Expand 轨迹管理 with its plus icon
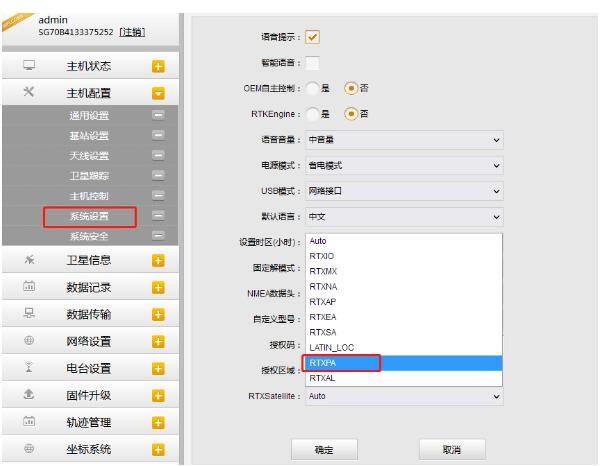601x466 pixels. point(158,423)
